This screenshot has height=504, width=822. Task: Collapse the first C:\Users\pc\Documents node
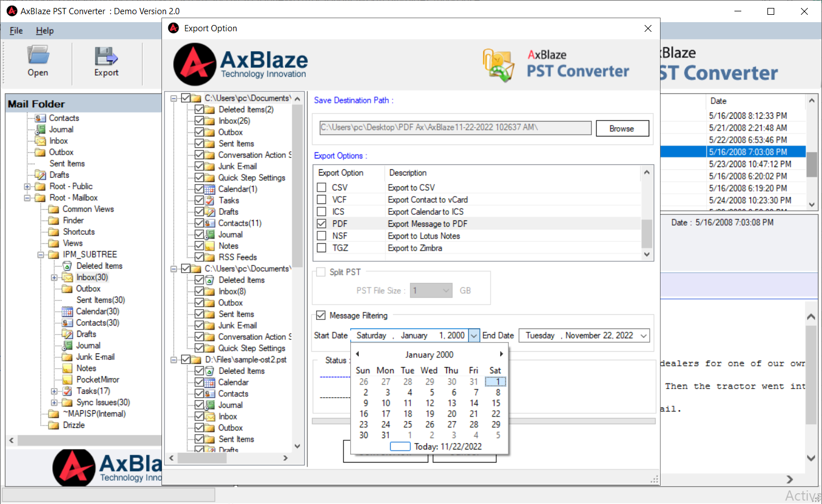173,98
